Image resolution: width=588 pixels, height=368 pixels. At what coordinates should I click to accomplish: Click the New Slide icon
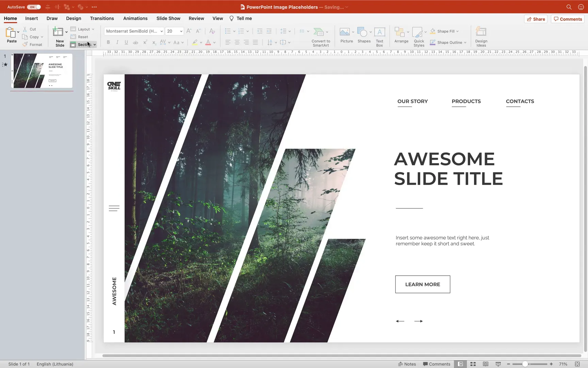point(58,32)
